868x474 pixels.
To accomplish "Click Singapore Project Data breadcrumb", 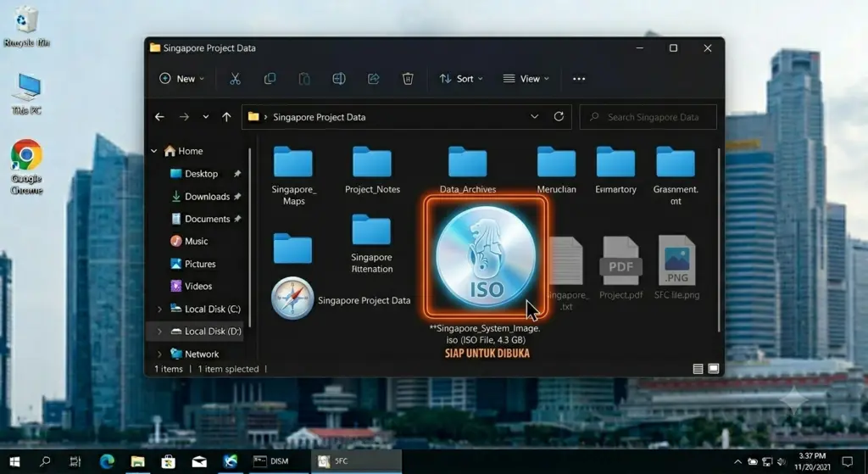I will click(320, 117).
